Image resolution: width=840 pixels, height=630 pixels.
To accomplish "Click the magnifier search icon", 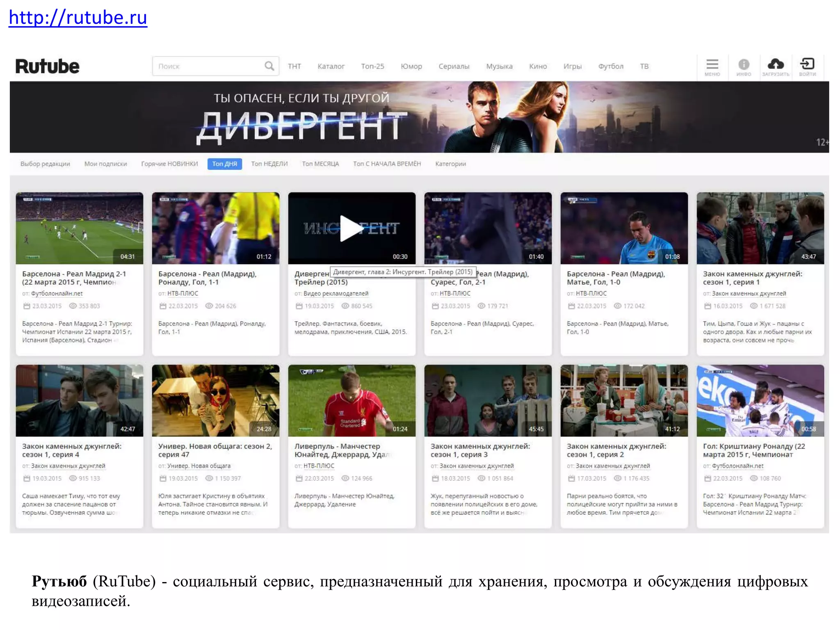I will click(269, 66).
